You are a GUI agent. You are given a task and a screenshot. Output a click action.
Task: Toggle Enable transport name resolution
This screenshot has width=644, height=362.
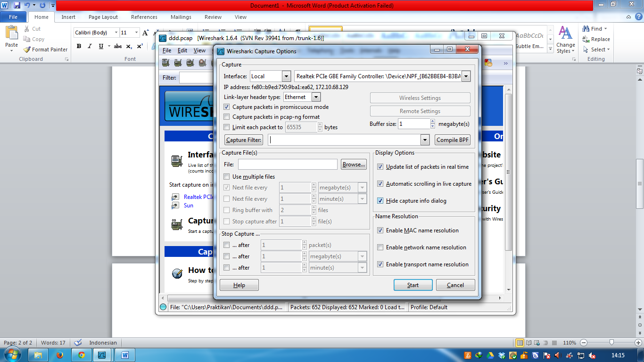380,264
